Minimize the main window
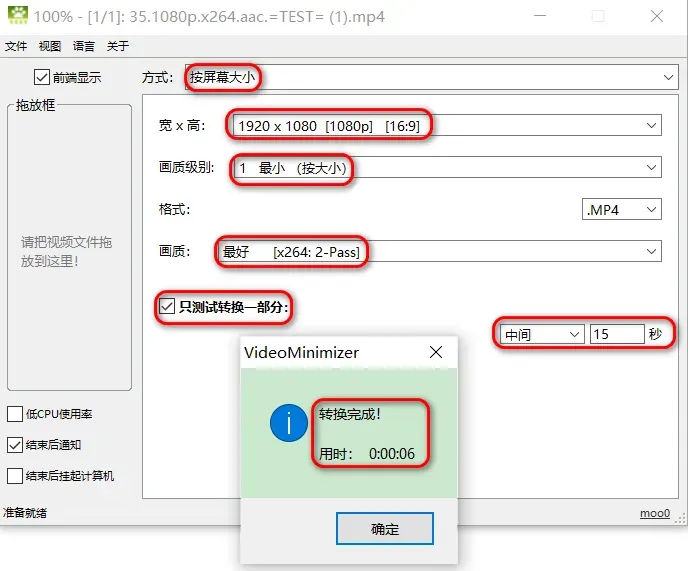 540,16
